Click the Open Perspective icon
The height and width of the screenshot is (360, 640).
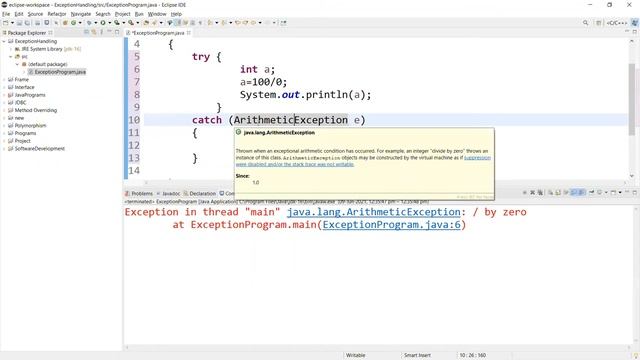coord(598,23)
